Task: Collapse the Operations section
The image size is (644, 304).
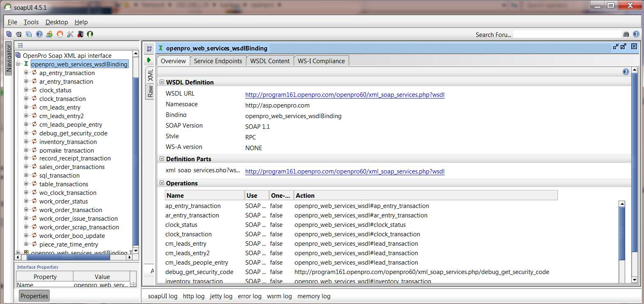Action: tap(162, 183)
